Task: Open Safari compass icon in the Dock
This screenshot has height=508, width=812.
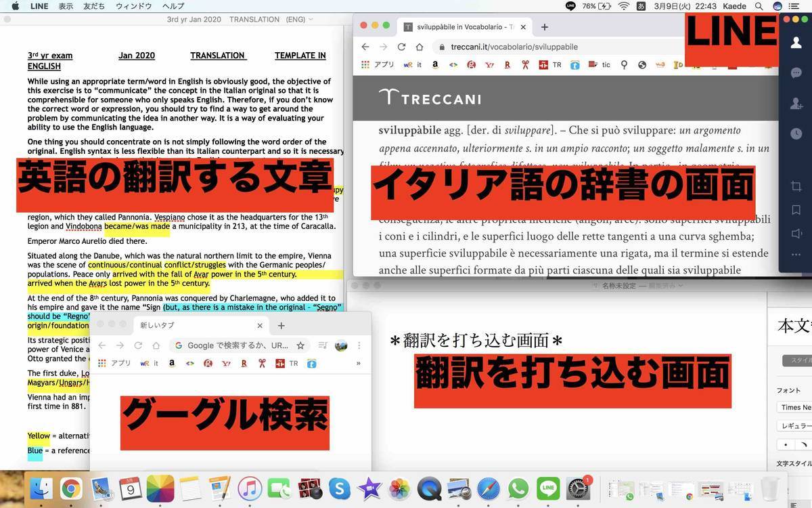Action: [489, 488]
